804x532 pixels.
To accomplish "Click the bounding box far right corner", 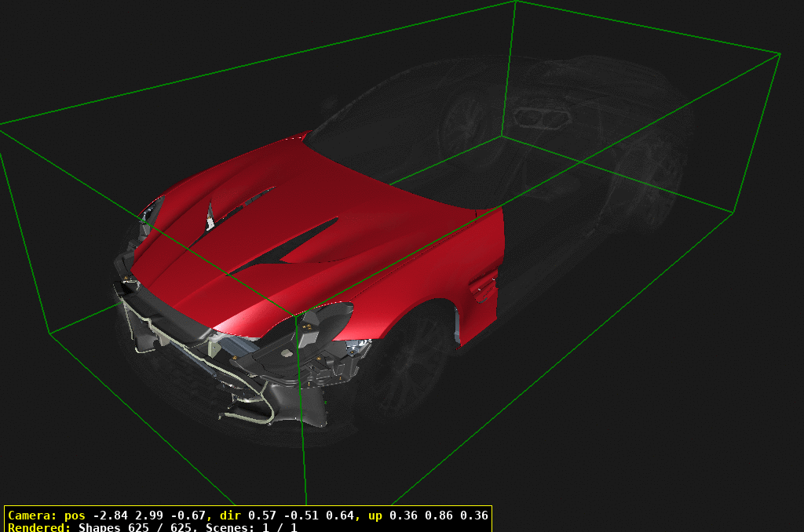I will [x=780, y=54].
